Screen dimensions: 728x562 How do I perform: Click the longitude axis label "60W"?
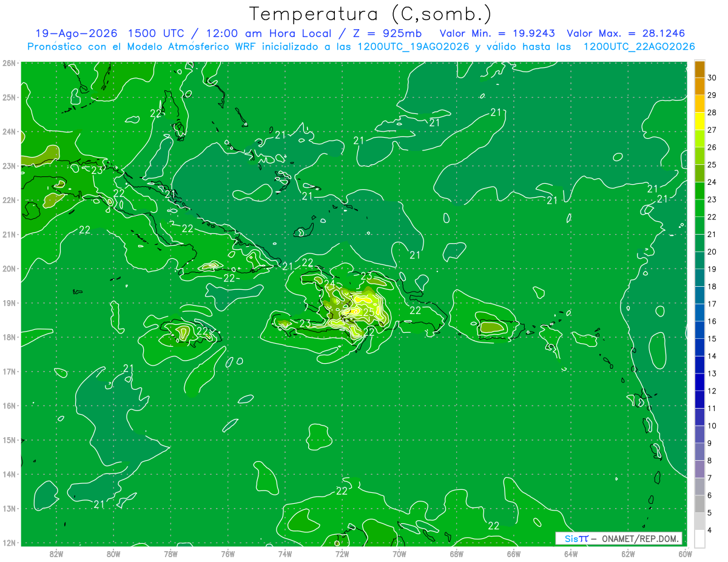(685, 554)
